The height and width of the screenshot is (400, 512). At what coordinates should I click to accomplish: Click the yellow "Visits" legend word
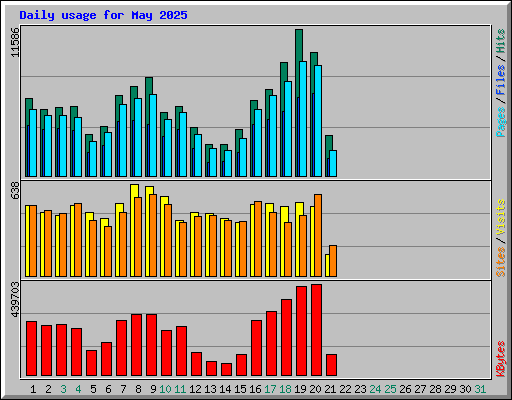501,218
